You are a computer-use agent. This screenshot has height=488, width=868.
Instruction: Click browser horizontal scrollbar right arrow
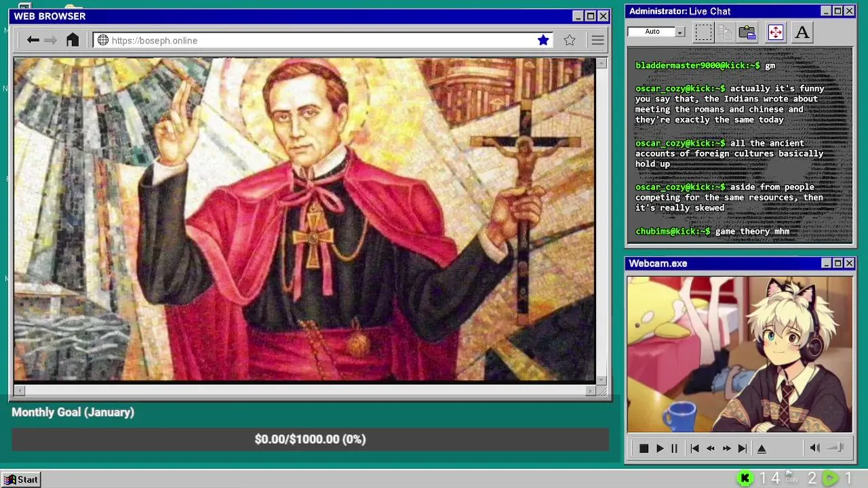pos(591,390)
